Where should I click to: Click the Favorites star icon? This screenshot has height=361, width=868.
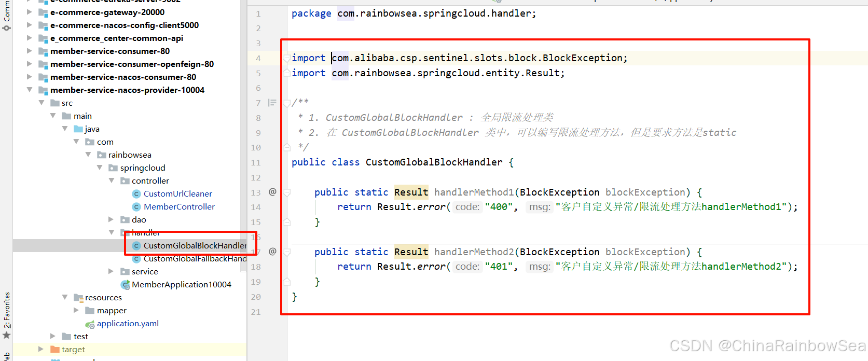point(7,335)
